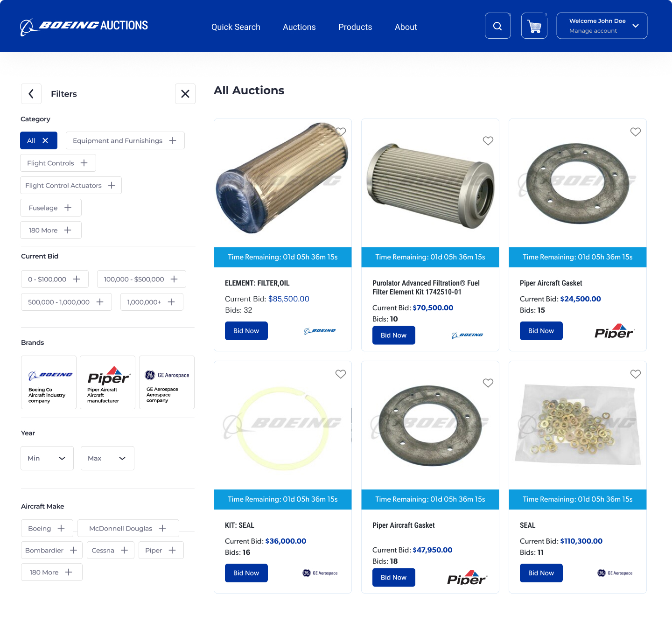Open the Welcome John Doe account dropdown
The height and width of the screenshot is (629, 672).
pyautogui.click(x=602, y=26)
